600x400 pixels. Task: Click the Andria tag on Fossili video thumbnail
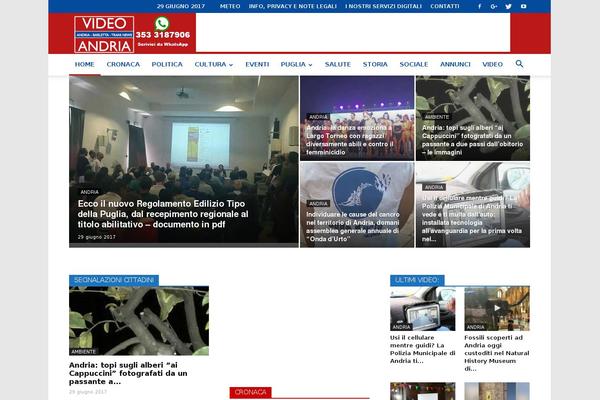[476, 327]
